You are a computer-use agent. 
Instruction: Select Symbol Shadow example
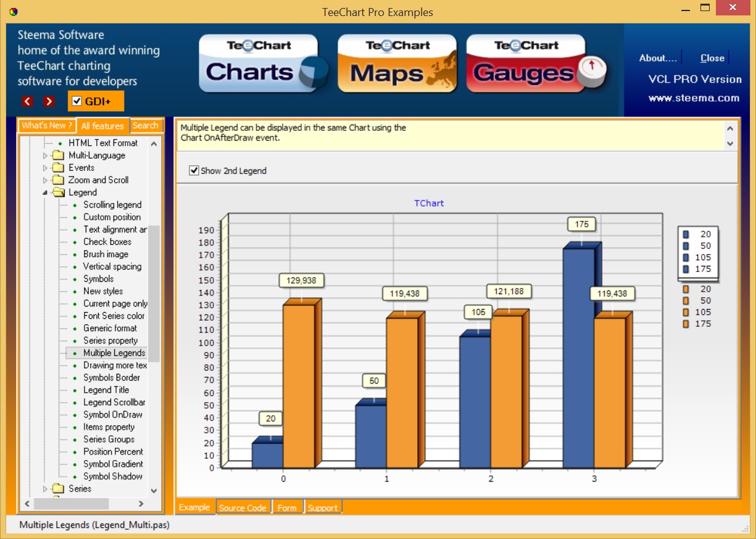click(x=113, y=476)
